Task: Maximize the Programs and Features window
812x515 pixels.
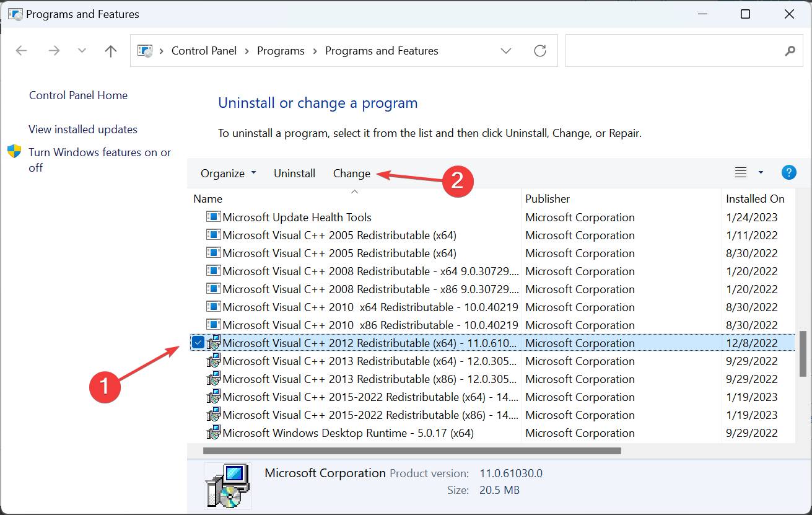Action: pos(746,14)
